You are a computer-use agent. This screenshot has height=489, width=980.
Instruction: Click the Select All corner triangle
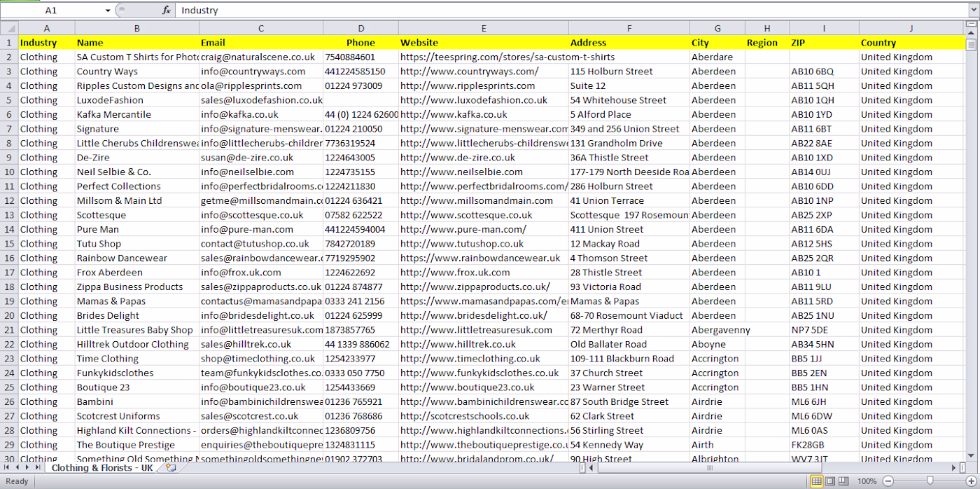(x=9, y=28)
